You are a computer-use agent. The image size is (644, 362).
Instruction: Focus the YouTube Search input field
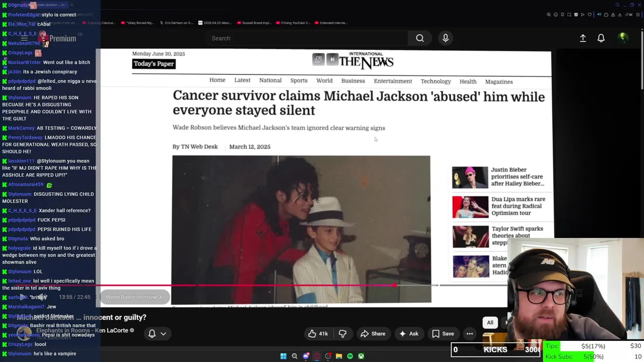click(x=307, y=38)
